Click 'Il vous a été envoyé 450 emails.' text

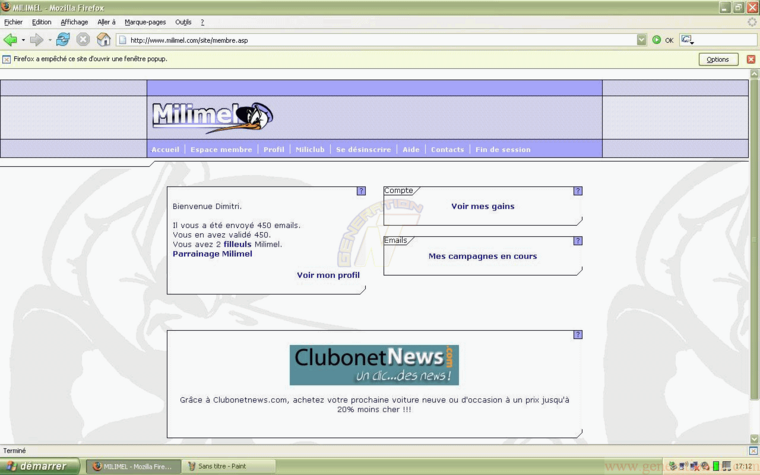point(237,225)
